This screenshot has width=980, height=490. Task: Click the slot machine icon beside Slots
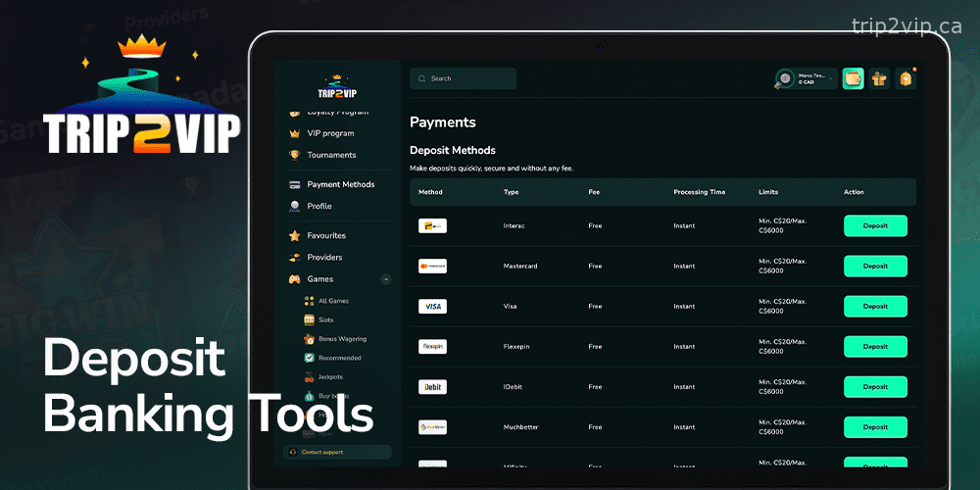tap(309, 319)
